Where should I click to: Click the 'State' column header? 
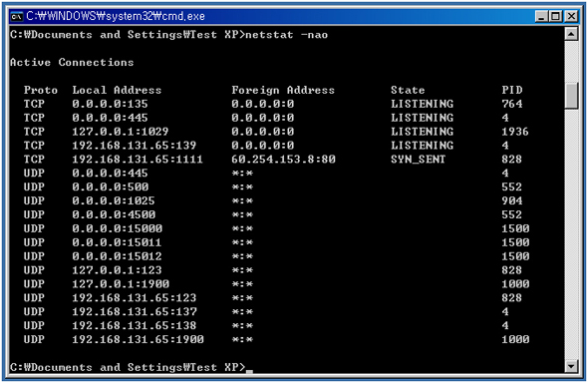pos(408,90)
